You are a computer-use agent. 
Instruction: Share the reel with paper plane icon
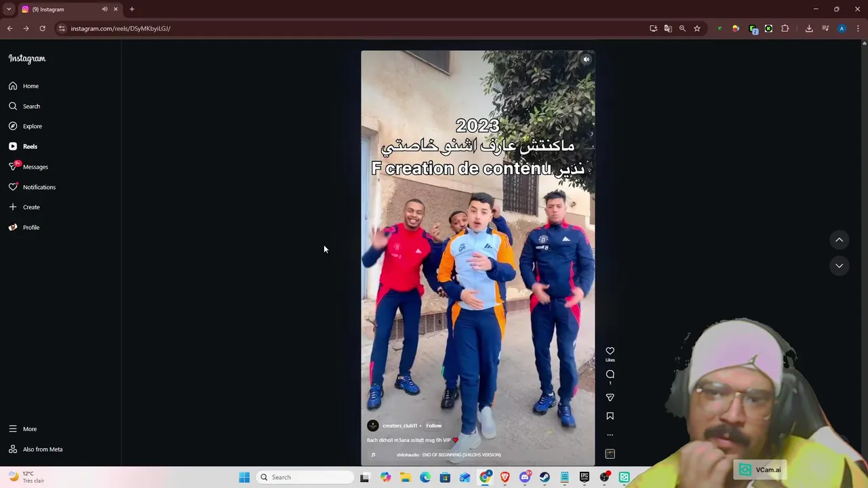click(x=610, y=397)
